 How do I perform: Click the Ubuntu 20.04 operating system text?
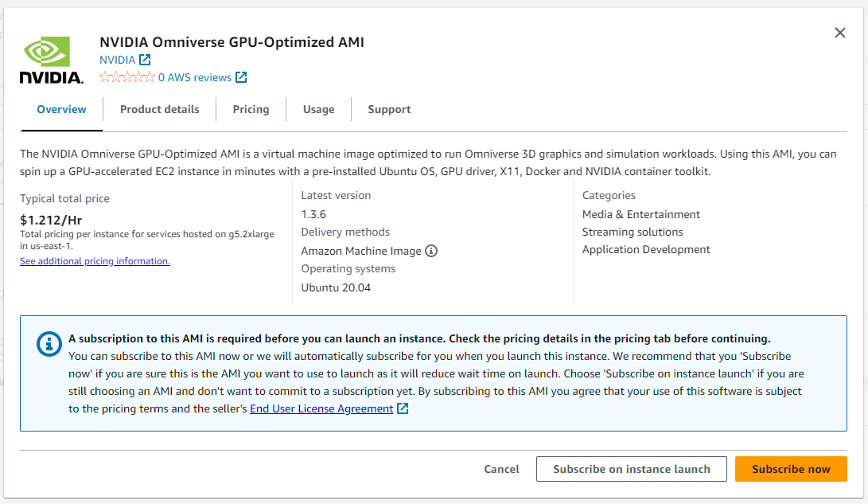click(x=336, y=287)
